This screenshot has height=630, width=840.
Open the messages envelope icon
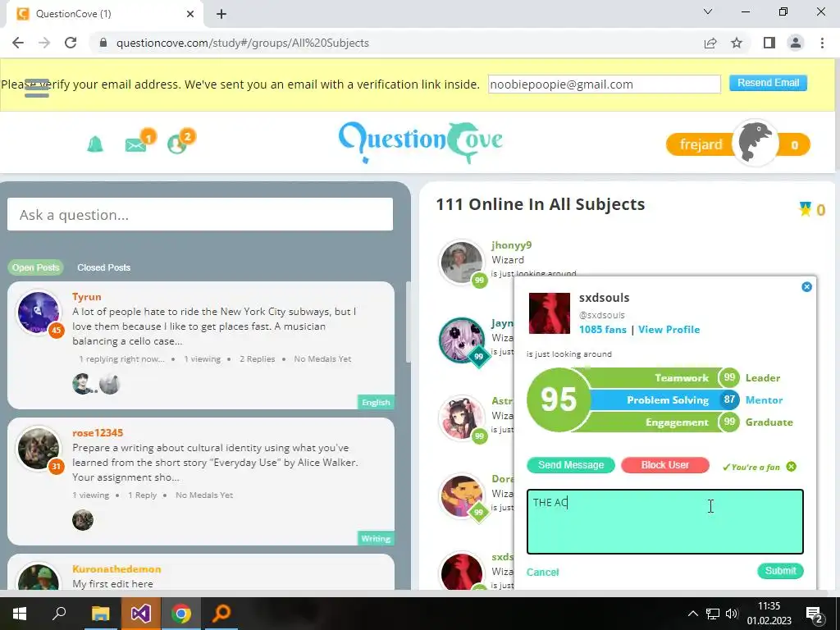click(135, 144)
